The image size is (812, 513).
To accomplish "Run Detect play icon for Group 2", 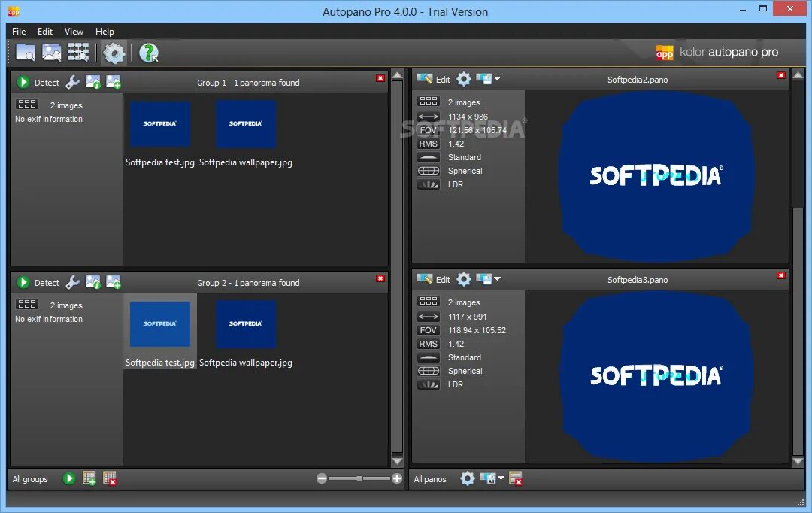I will point(23,282).
